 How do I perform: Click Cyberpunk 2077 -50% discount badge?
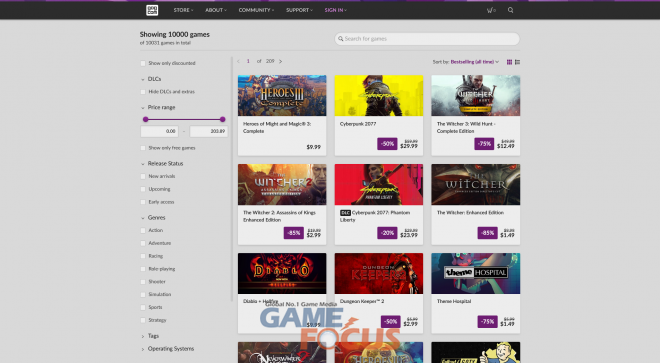click(387, 144)
